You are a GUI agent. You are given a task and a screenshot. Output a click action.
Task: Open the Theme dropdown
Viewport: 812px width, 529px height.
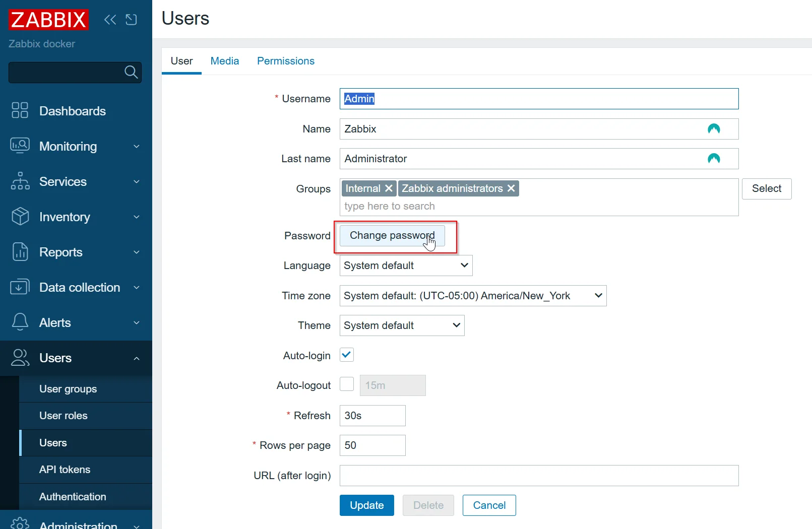pyautogui.click(x=402, y=325)
